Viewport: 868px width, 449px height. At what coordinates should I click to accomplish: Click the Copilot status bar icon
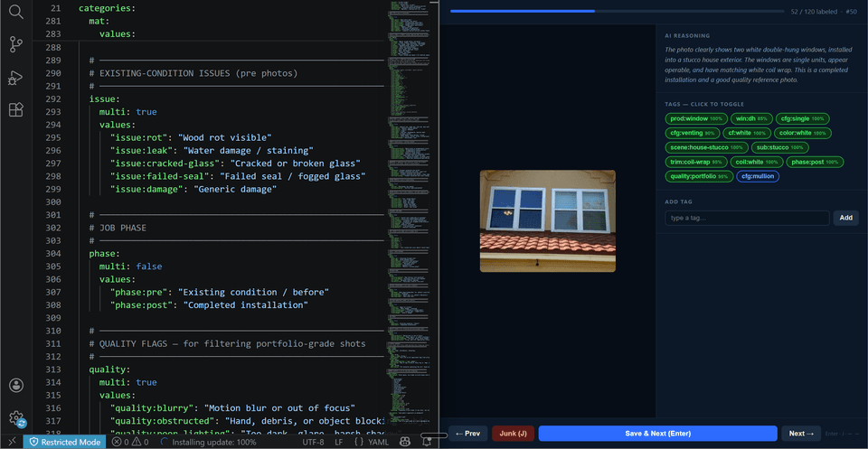pos(406,442)
